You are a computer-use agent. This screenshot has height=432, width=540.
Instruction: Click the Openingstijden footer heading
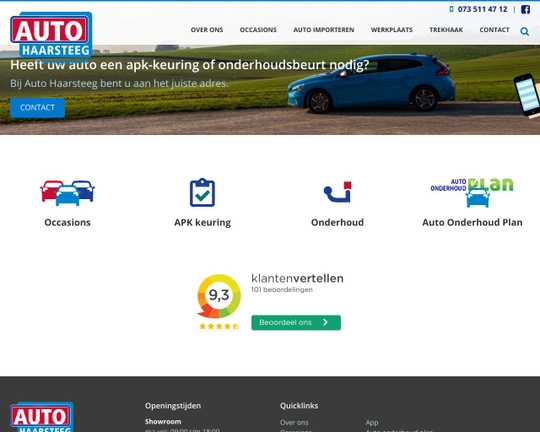(x=173, y=406)
